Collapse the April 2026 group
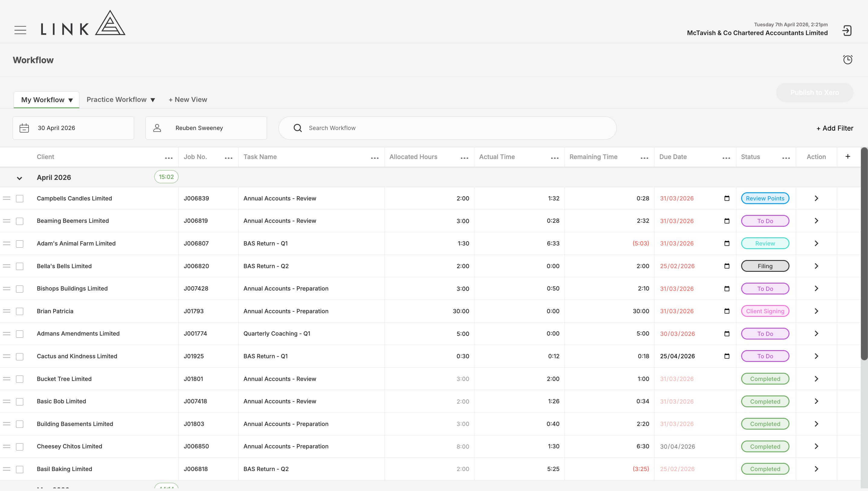Viewport: 868px width, 491px height. tap(20, 178)
